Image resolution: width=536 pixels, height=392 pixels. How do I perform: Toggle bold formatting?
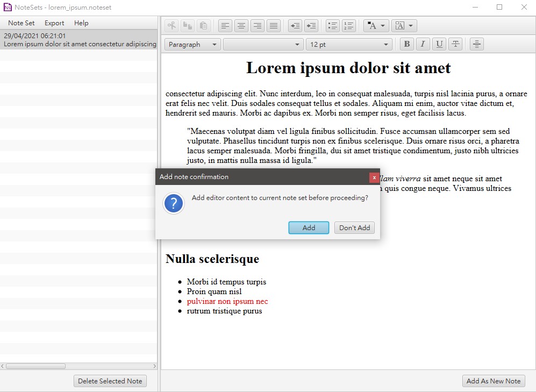(406, 44)
